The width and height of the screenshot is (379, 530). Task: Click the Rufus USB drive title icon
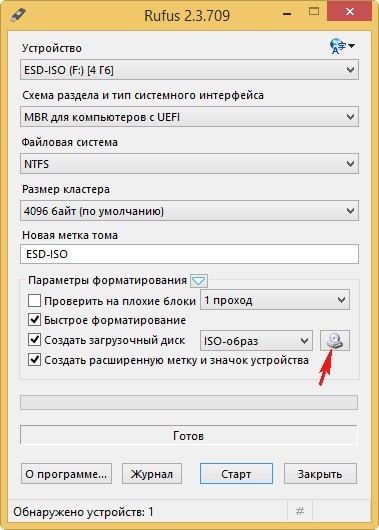(18, 15)
